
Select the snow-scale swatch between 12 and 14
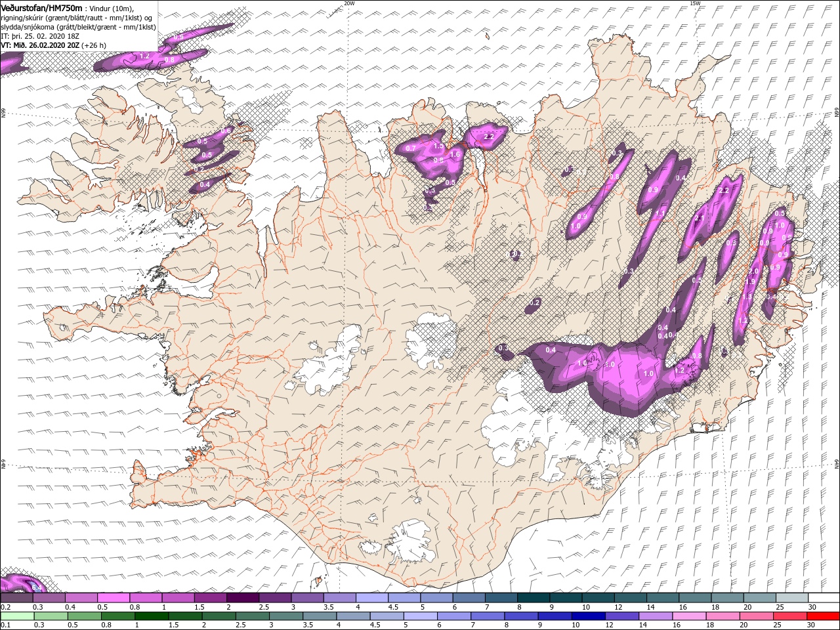630,598
